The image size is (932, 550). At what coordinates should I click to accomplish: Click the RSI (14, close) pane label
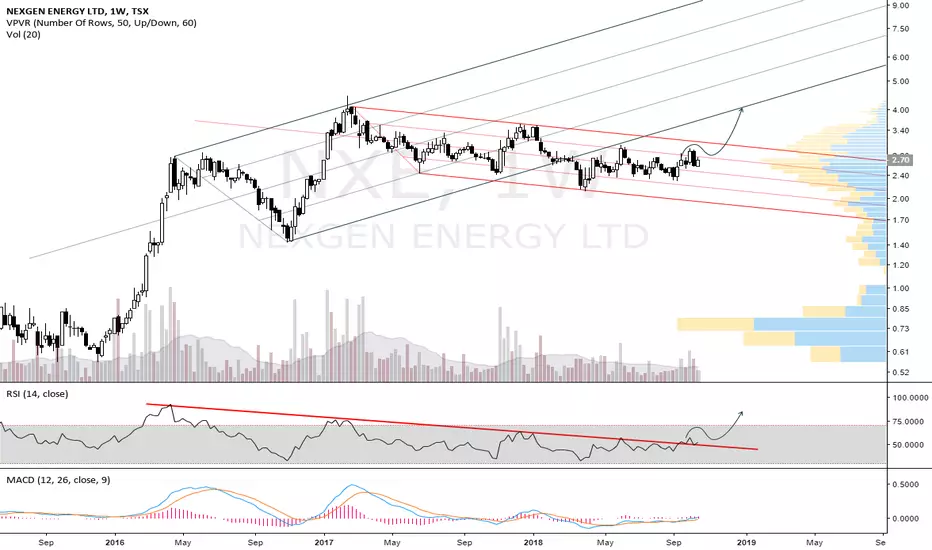[x=37, y=394]
